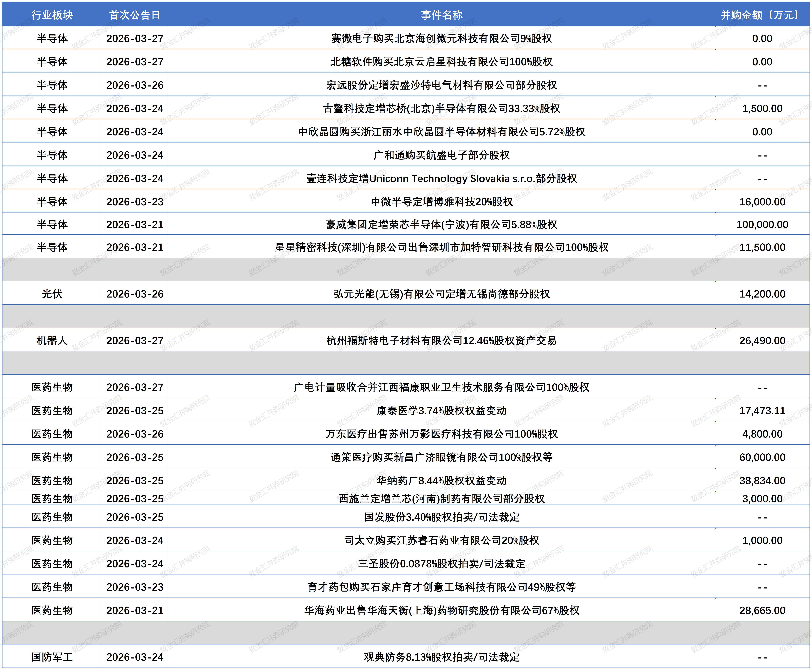
Task: Click the 首次公告日 column header
Action: (135, 15)
